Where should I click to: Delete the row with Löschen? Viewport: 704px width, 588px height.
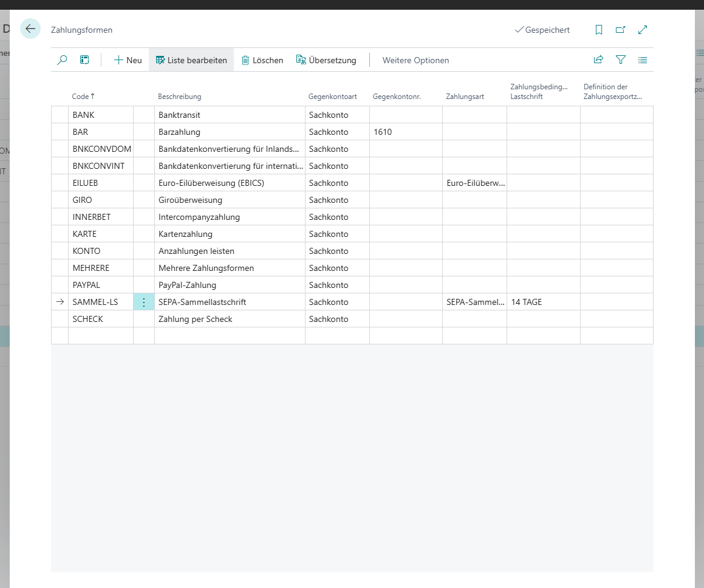(262, 60)
